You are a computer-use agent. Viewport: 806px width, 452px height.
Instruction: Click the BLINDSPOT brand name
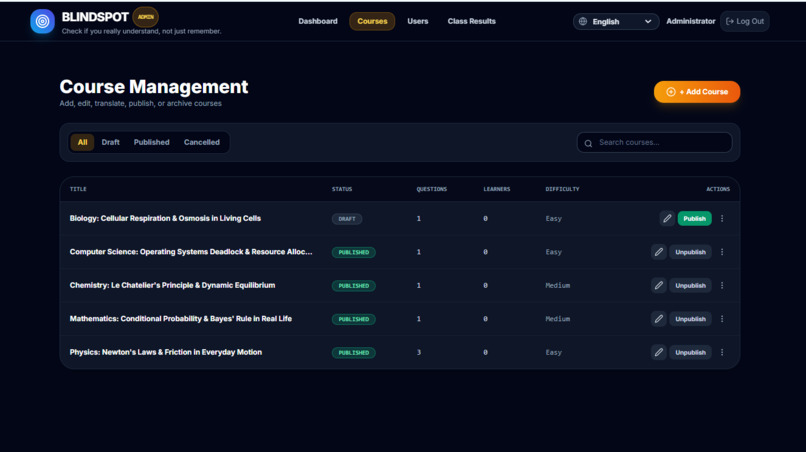(x=95, y=17)
